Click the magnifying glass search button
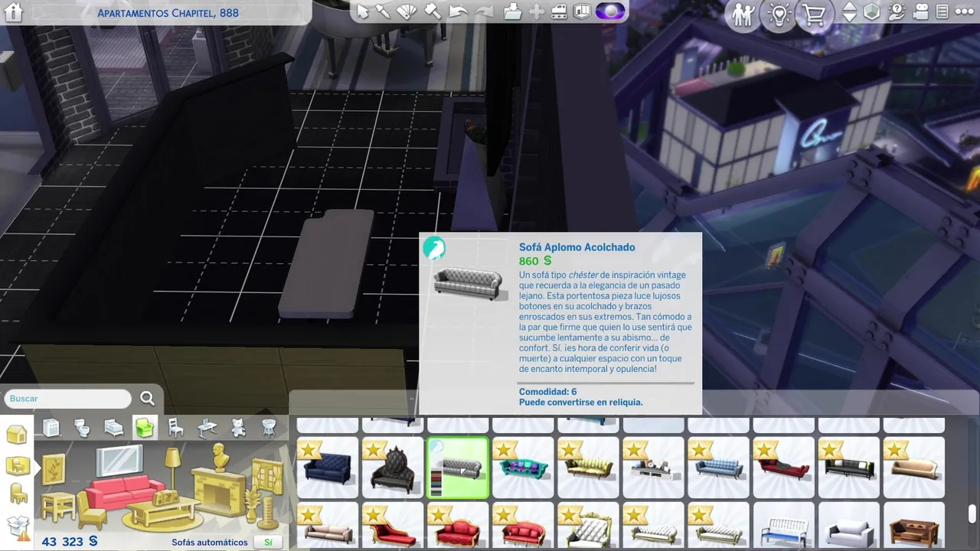This screenshot has width=980, height=551. 148,398
